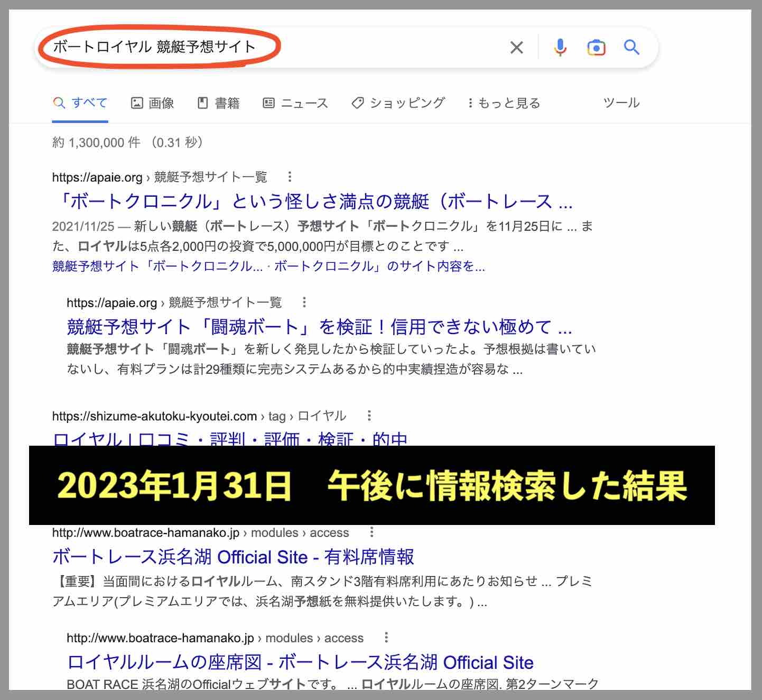Open the ボートレース浜名湖 有料席情報 page
762x700 pixels.
[234, 557]
